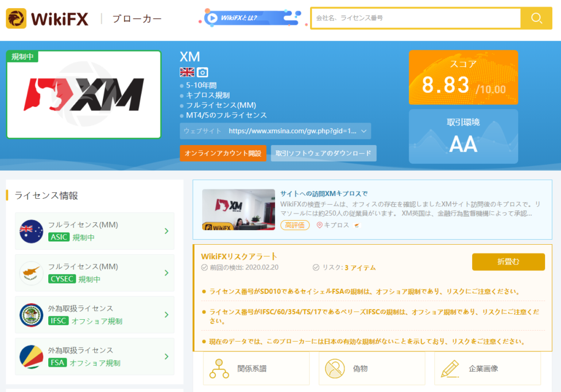Click the Cyprus CYSEC flag icon
The height and width of the screenshot is (392, 561).
31,273
